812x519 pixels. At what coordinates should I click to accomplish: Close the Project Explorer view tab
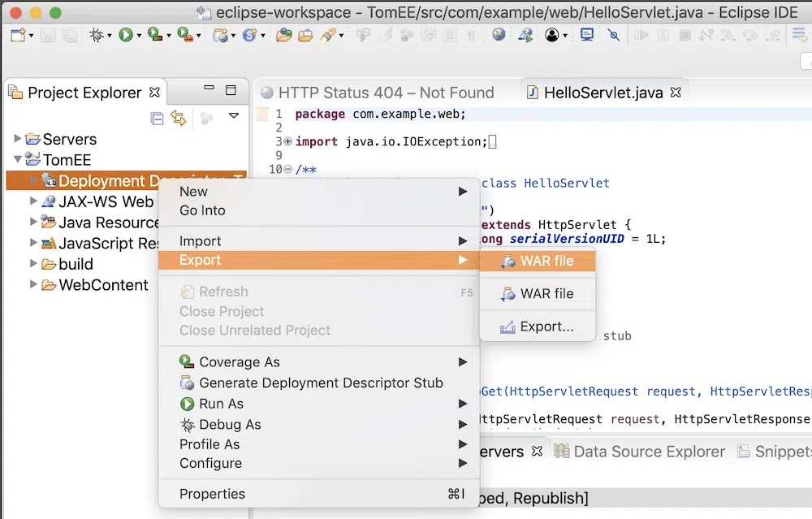(x=155, y=92)
